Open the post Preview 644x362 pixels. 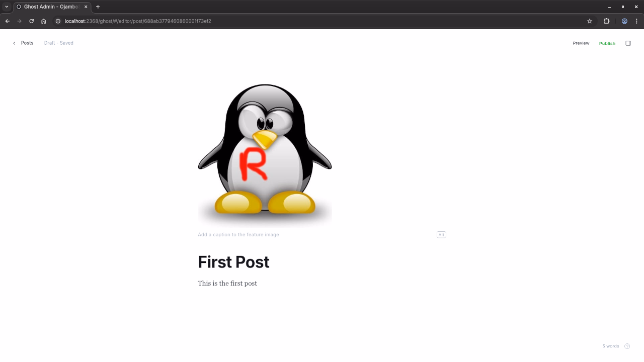coord(581,43)
